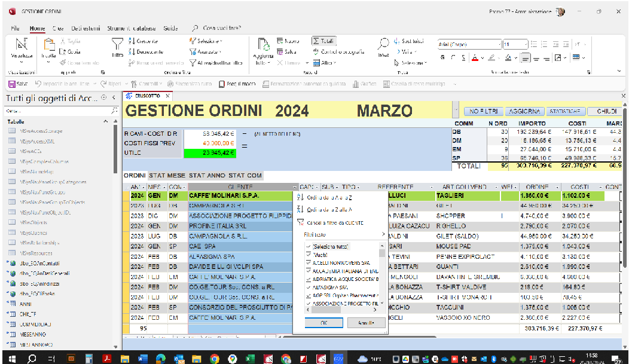Click the AGGIORNA button
Viewport: 632px width, 364px height.
(x=524, y=111)
